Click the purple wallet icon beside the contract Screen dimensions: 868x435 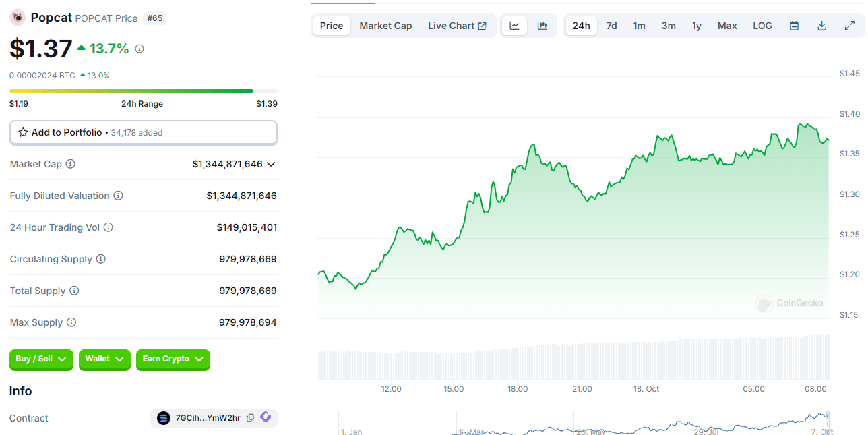266,417
